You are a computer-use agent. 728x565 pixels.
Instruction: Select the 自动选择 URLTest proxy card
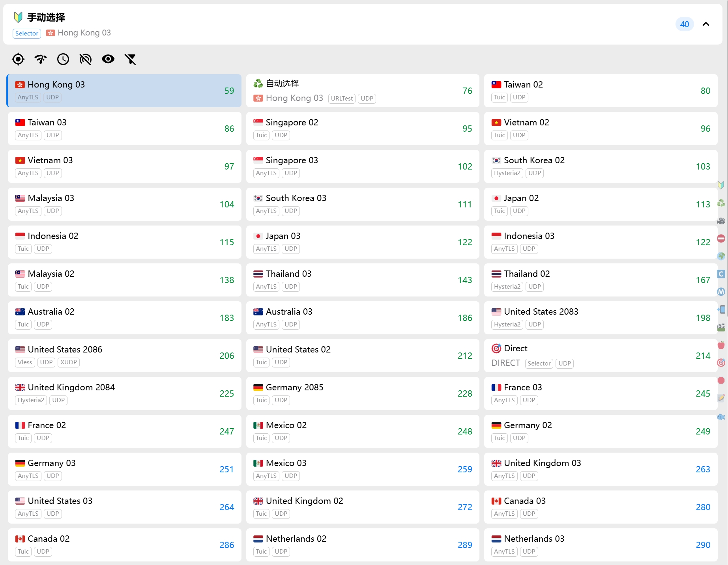(362, 91)
